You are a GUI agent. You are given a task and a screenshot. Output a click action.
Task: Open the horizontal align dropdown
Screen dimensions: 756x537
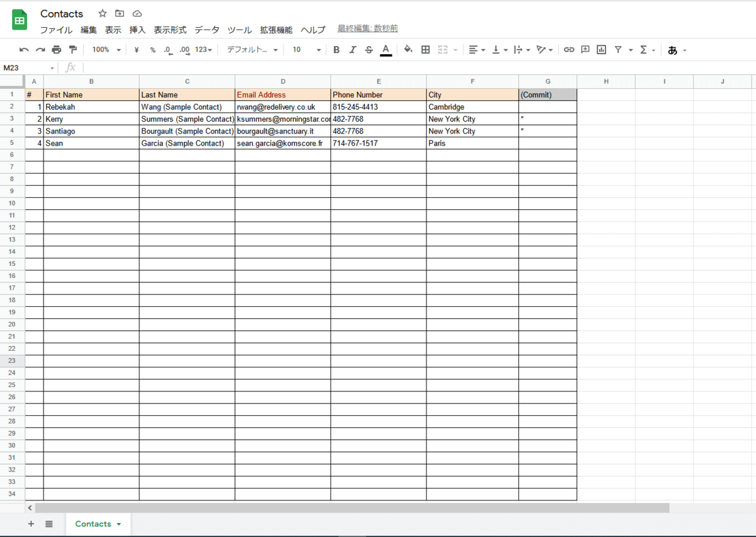pos(477,50)
